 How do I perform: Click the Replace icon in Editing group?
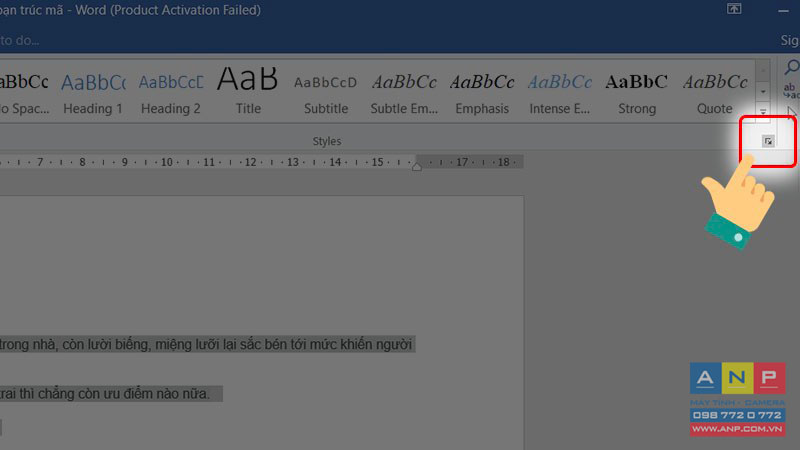pos(791,91)
